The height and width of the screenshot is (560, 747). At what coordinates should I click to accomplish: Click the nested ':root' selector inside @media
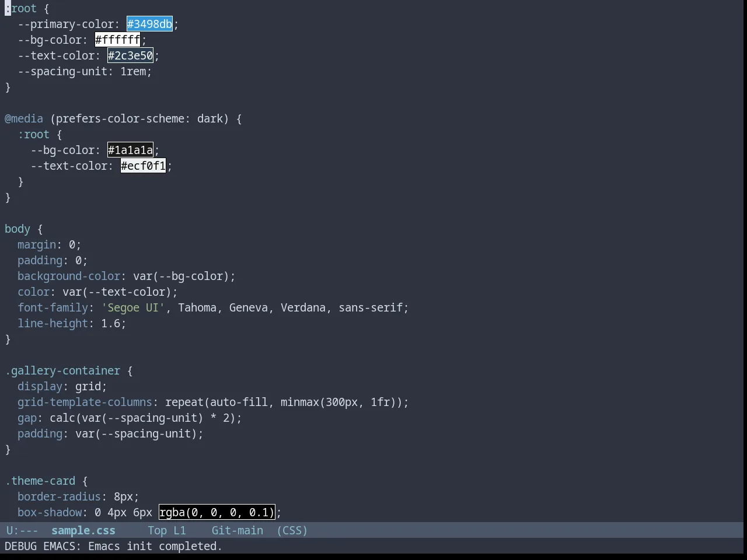33,134
